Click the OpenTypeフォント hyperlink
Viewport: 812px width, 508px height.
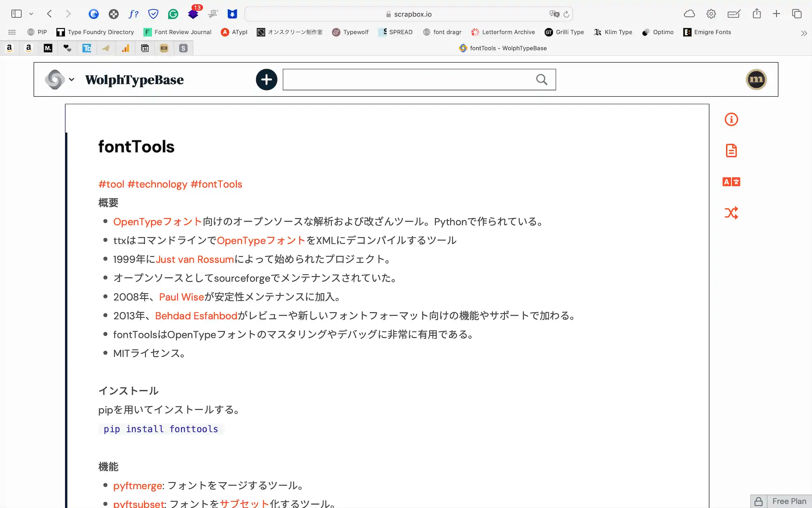tap(157, 222)
